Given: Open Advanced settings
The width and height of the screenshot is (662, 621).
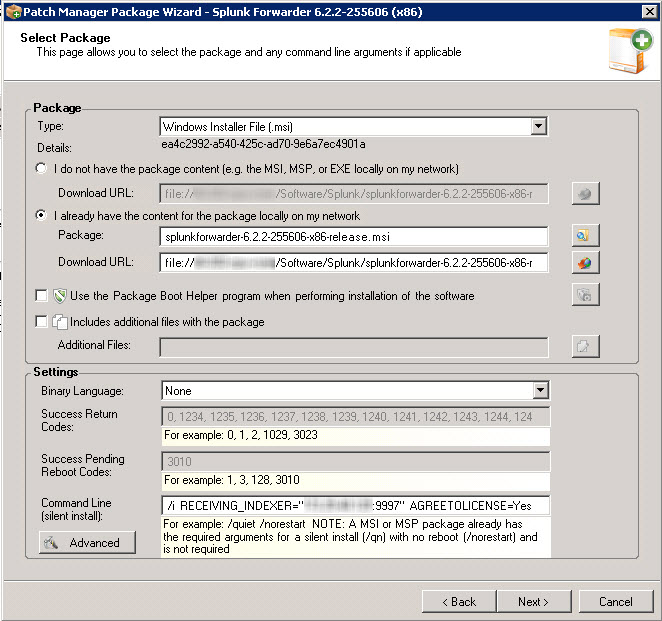Looking at the screenshot, I should pyautogui.click(x=87, y=542).
